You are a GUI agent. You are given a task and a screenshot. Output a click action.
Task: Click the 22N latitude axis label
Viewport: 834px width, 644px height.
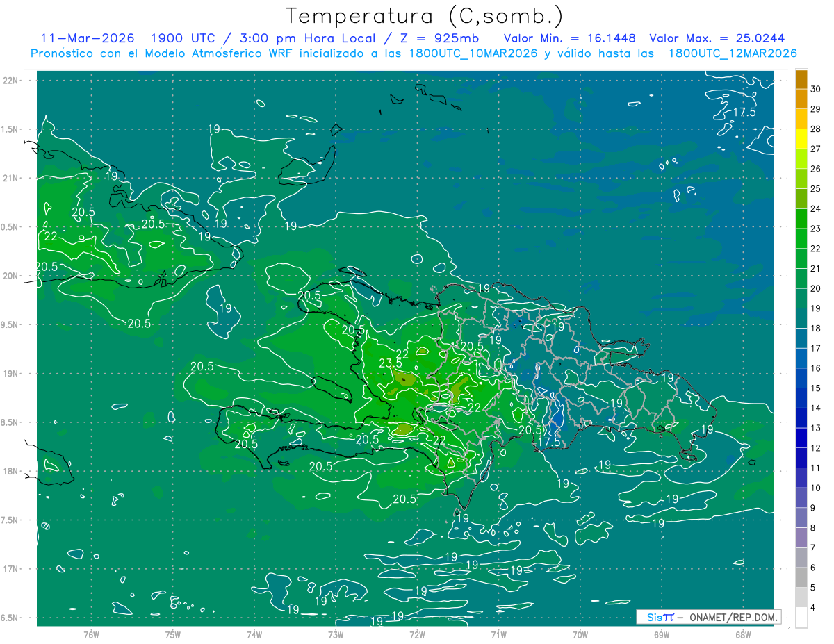pyautogui.click(x=11, y=80)
